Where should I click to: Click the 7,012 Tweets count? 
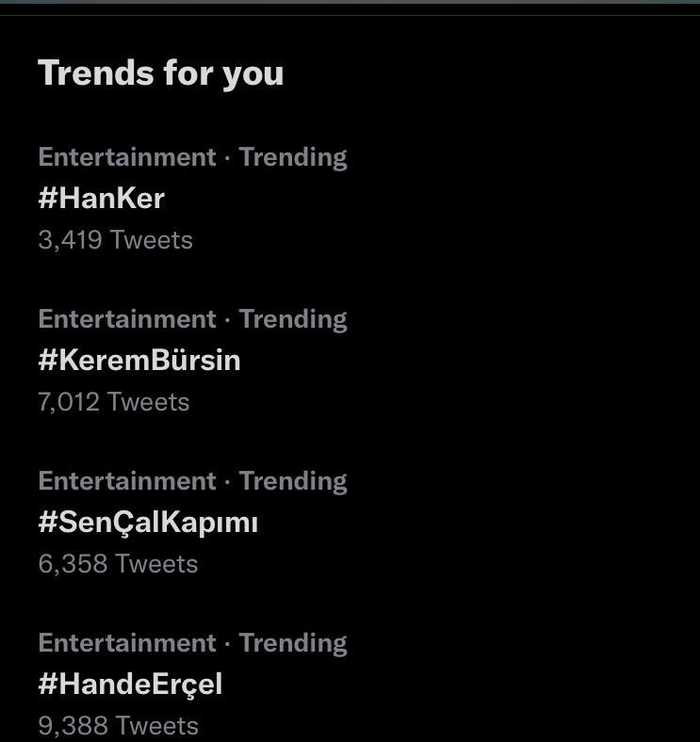114,402
